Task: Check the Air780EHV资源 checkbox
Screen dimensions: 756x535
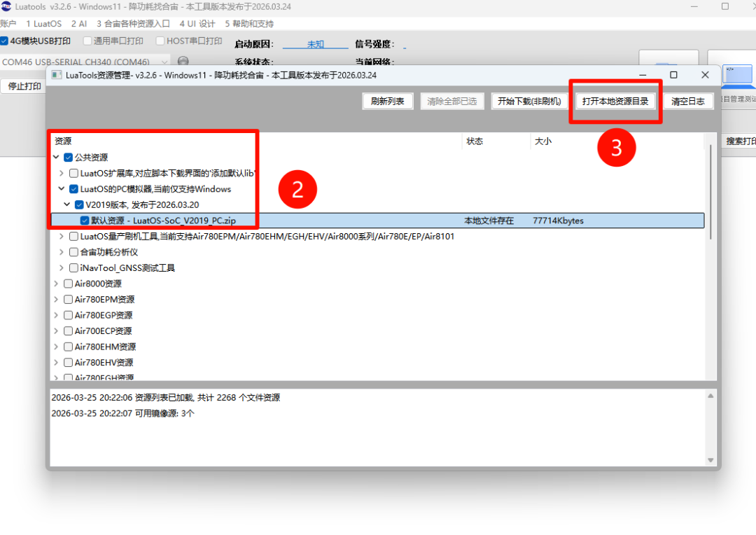Action: [x=68, y=363]
